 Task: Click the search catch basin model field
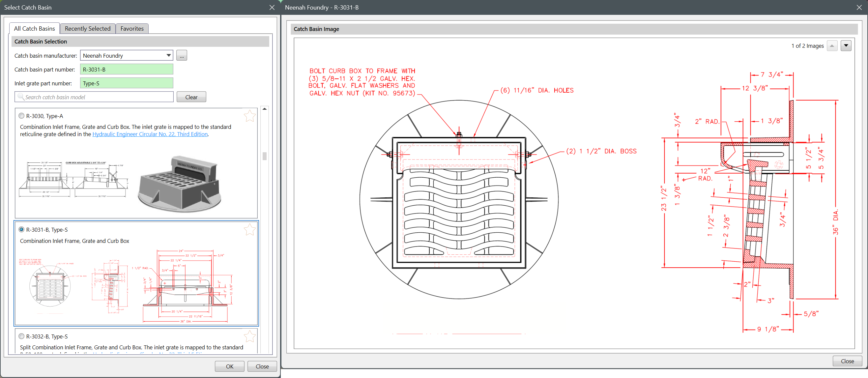coord(98,97)
